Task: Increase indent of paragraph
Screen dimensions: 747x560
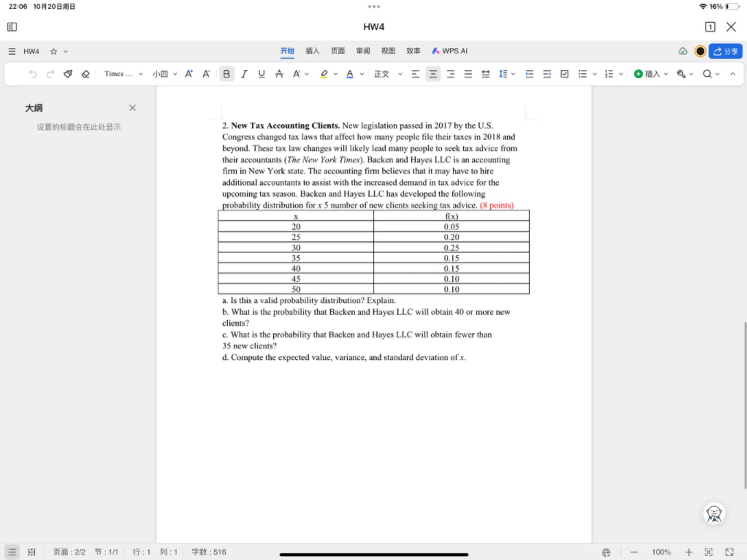Action: (x=547, y=74)
